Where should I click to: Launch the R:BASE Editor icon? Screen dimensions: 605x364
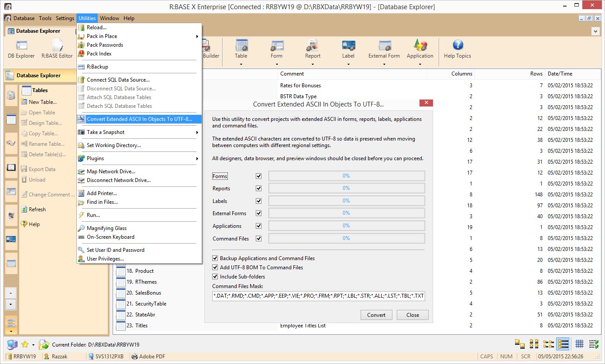(57, 46)
